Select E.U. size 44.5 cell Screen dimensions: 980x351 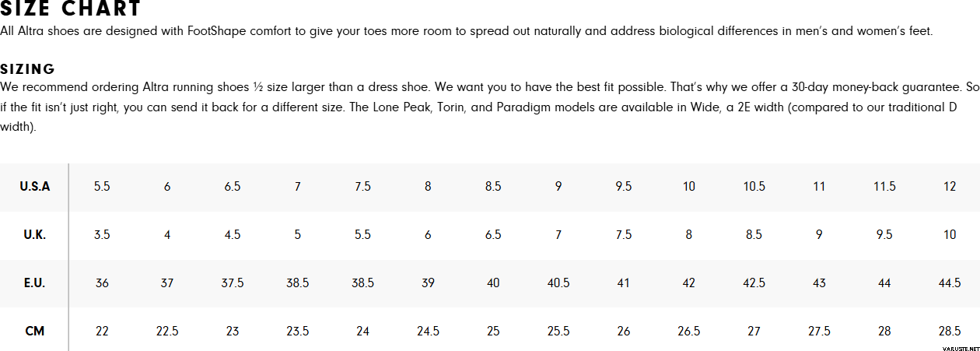coord(950,283)
